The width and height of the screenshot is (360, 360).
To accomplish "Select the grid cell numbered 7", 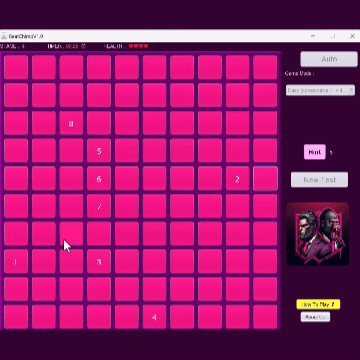I will point(99,206).
